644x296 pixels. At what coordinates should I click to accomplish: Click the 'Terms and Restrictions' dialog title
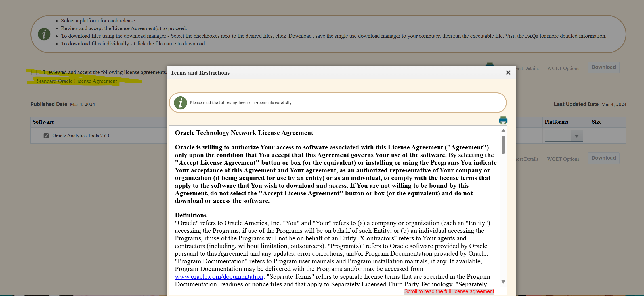click(200, 73)
